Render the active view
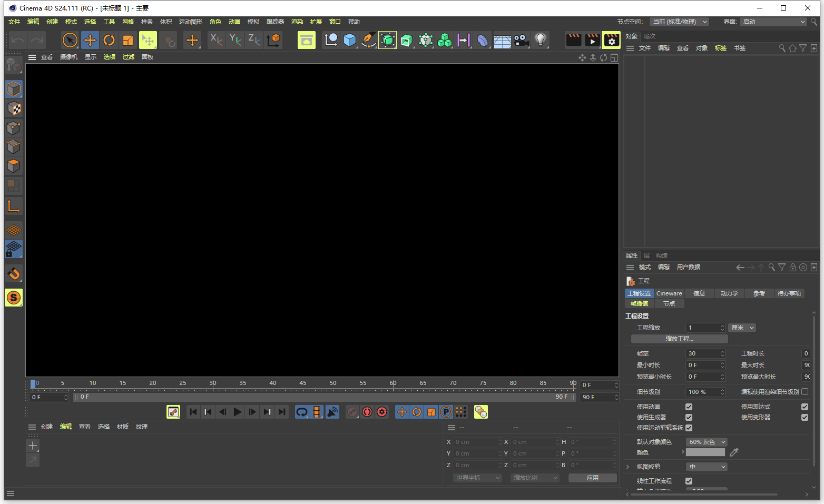 click(573, 40)
